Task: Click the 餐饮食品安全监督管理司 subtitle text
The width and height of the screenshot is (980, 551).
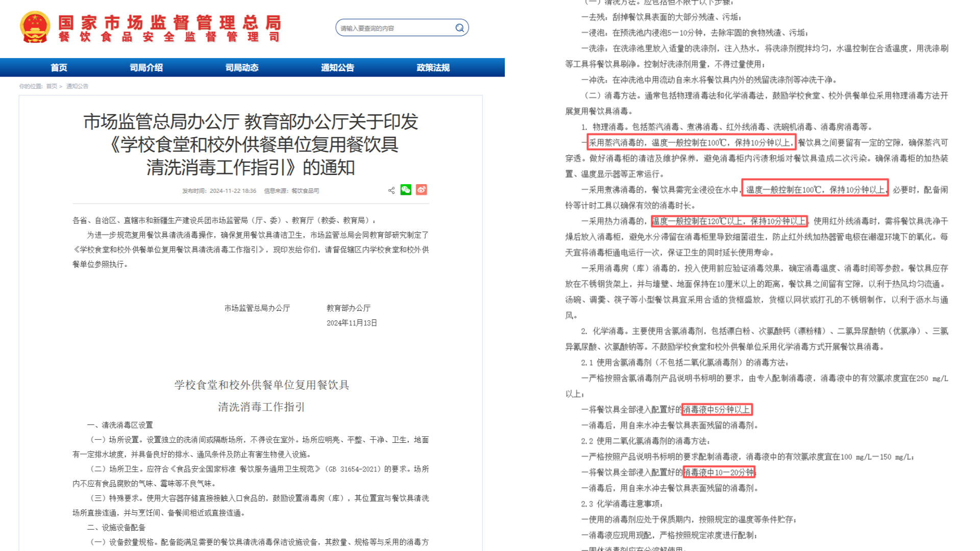Action: (x=169, y=37)
